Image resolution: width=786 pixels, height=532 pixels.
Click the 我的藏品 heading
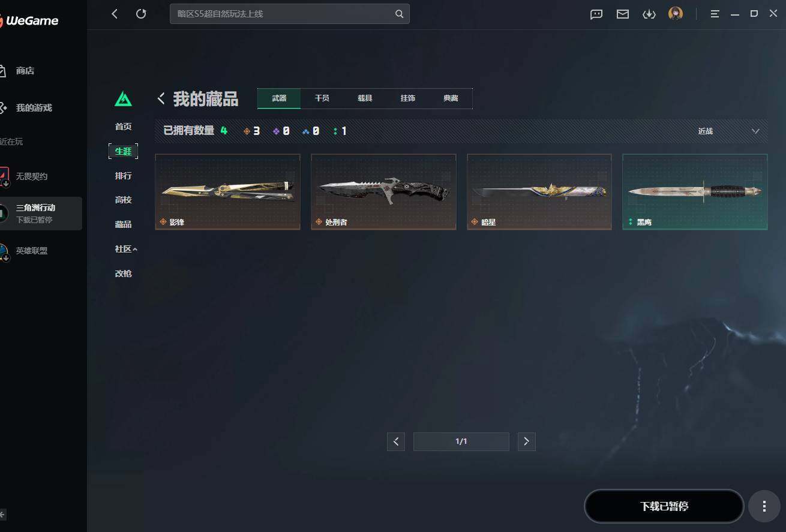206,99
